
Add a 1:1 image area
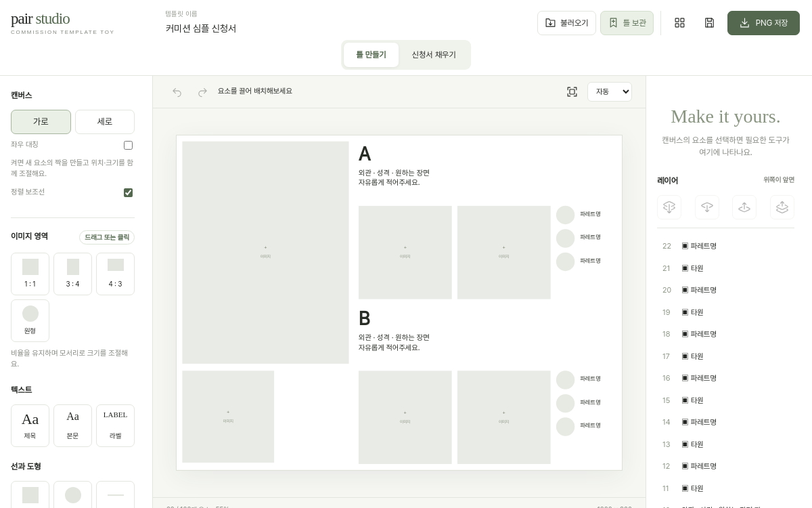[30, 274]
